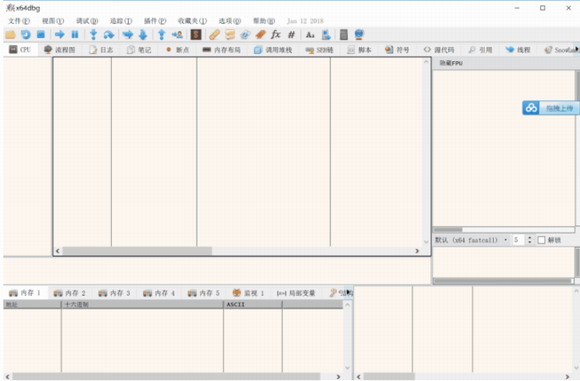Viewport: 580px width, 381px height.
Task: Open the 收藏夹 (Favourites) menu
Action: tap(192, 21)
